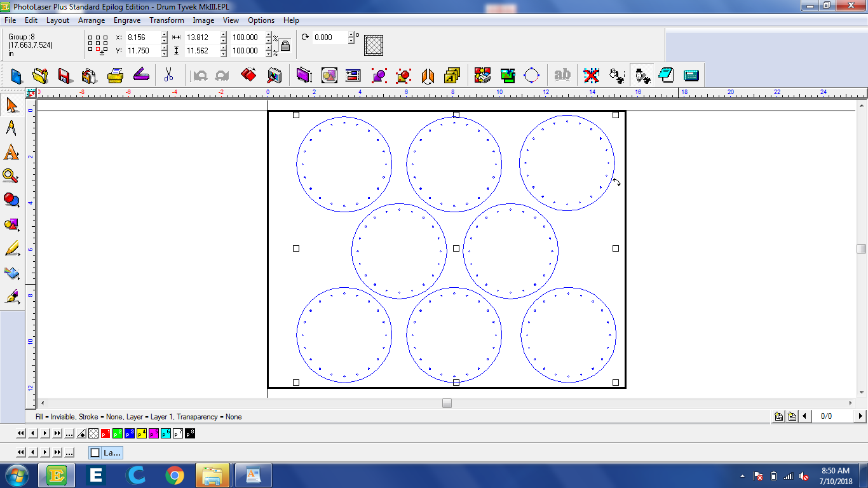Image resolution: width=868 pixels, height=488 pixels.
Task: Increase the x position with its up stepper
Action: click(165, 34)
